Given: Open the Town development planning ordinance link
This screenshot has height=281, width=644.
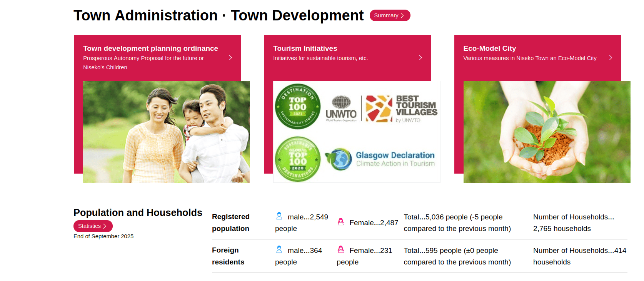Looking at the screenshot, I should pos(150,49).
